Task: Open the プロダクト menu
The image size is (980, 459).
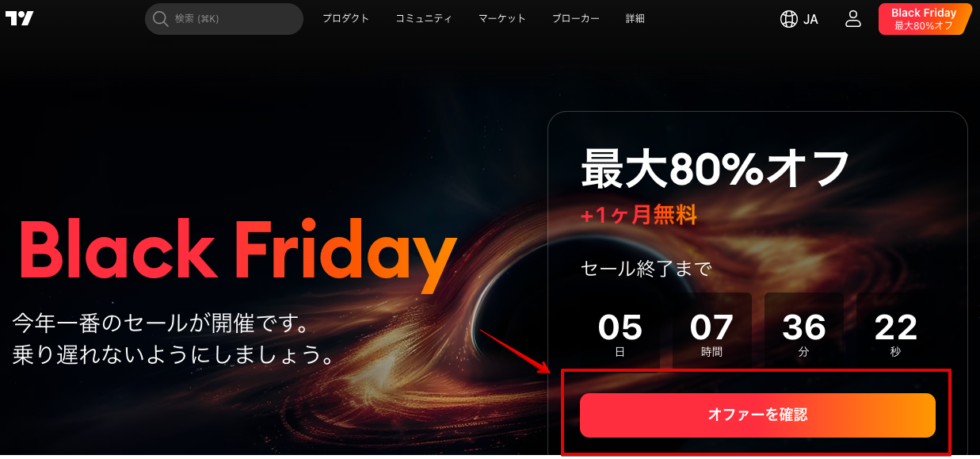Action: [x=345, y=18]
